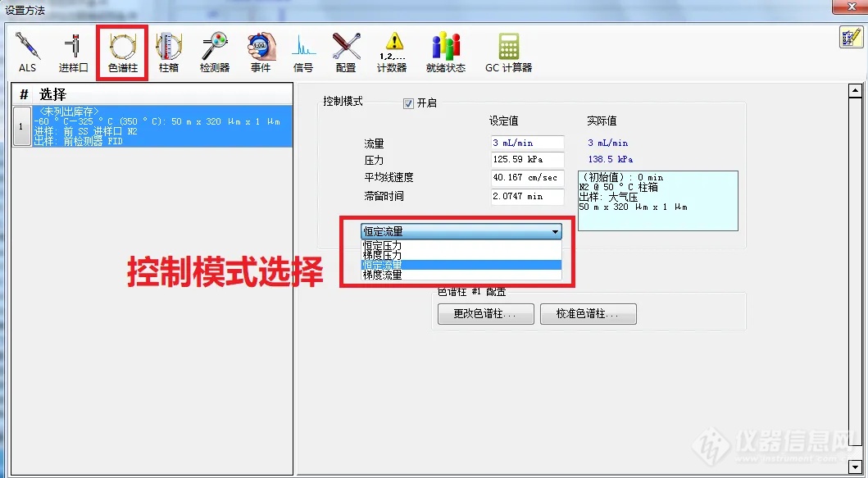This screenshot has height=478, width=868.
Task: Click the checklist notes icon at top right
Action: coord(851,38)
